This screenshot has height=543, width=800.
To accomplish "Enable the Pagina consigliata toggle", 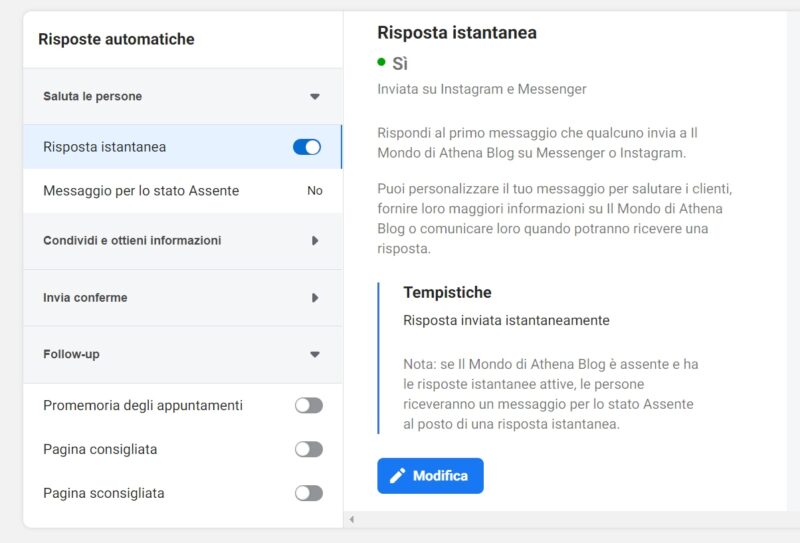I will point(308,449).
